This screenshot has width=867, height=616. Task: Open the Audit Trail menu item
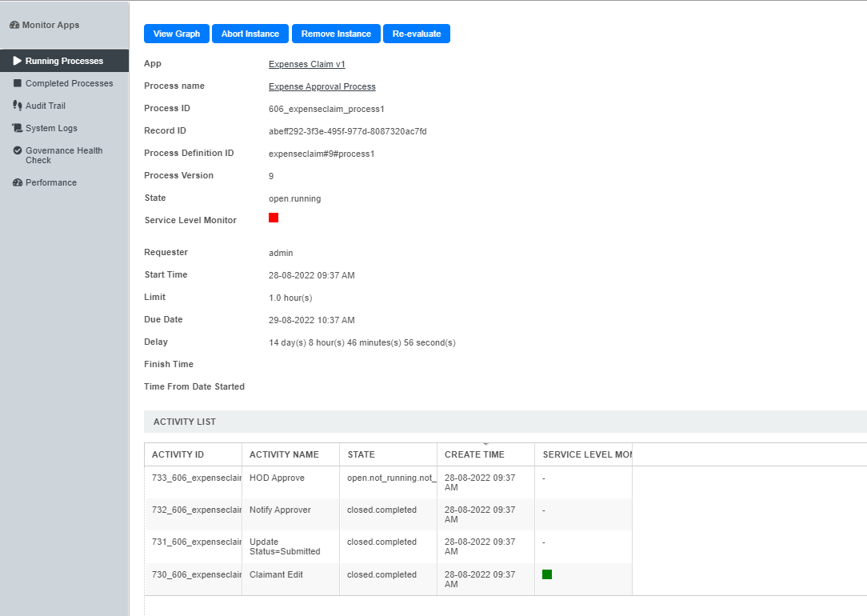46,106
